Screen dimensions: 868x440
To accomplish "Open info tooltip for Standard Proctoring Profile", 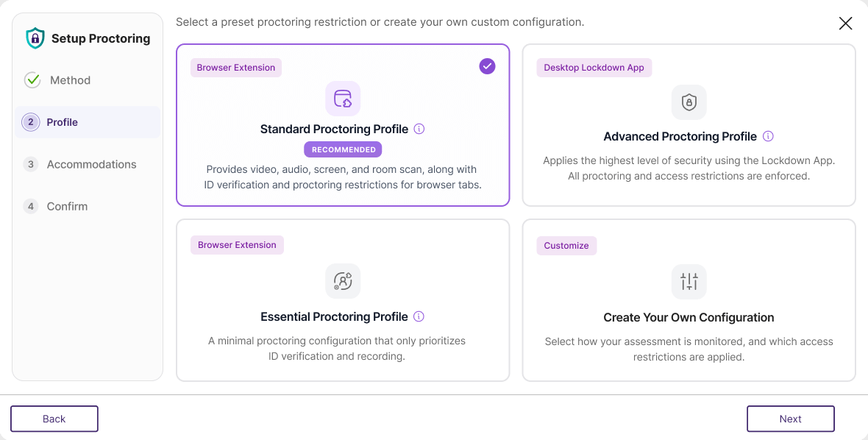I will tap(419, 129).
